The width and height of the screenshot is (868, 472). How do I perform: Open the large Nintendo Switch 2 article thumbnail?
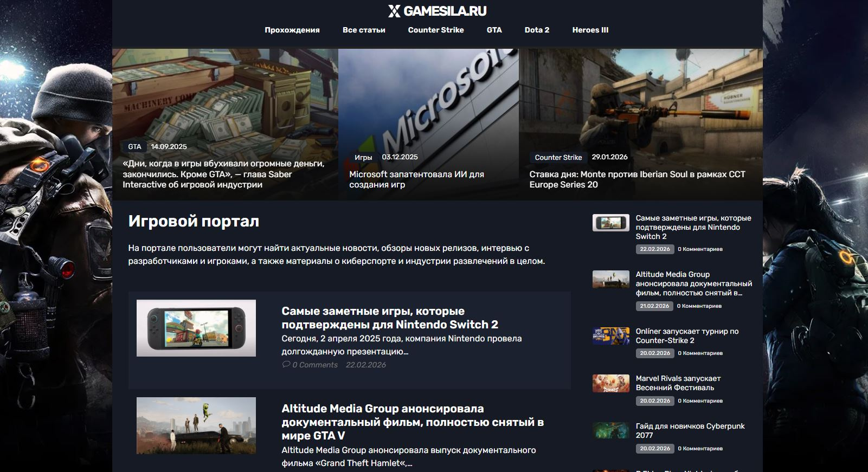196,328
